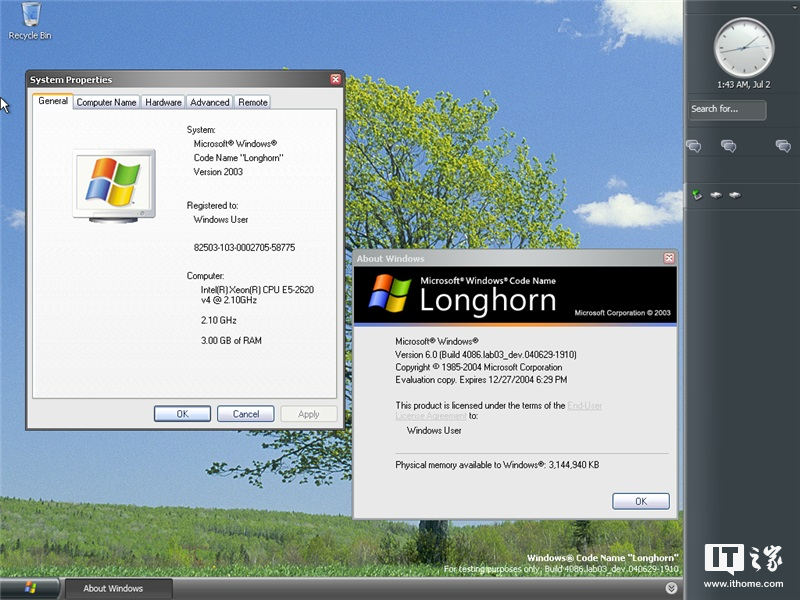Screen dimensions: 800x600
Task: Focus the Search for... sidebar field
Action: click(x=727, y=109)
